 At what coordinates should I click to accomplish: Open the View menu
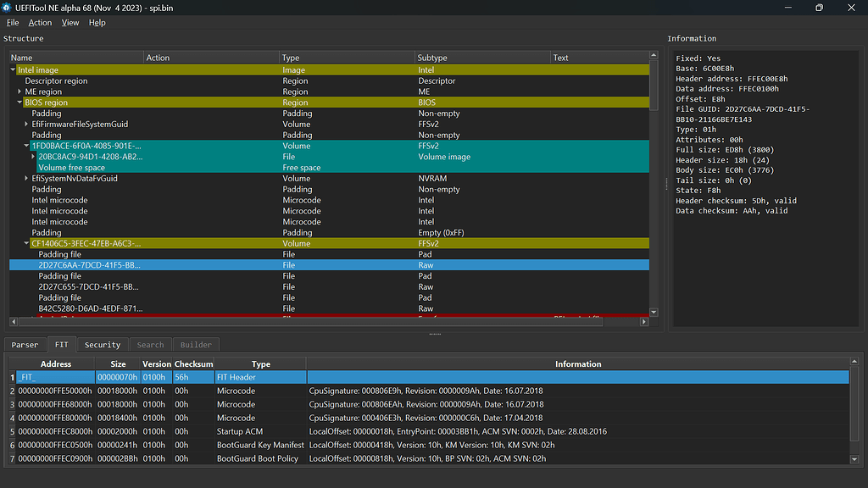click(70, 22)
